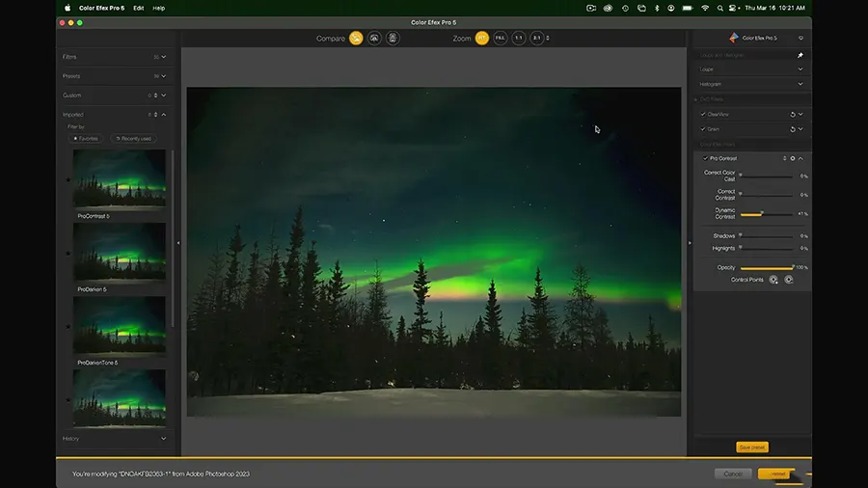Uncheck the Grain filter
The image size is (868, 488).
(x=703, y=128)
